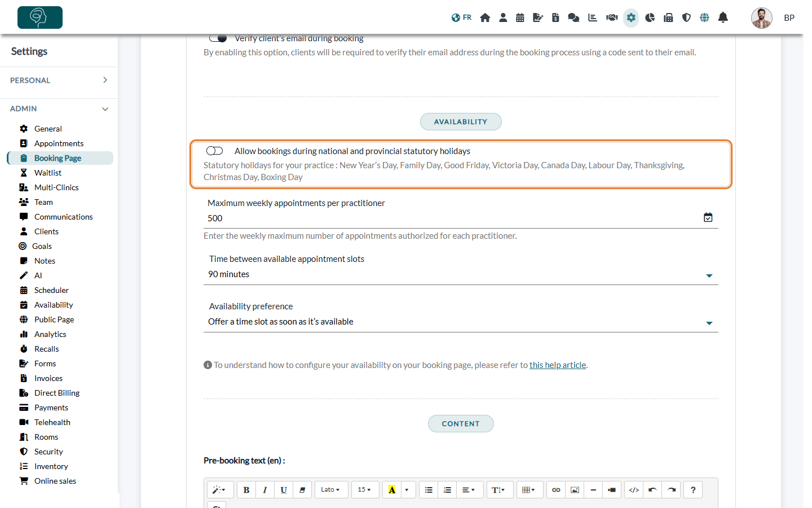
Task: Open the calendar icon in top bar
Action: point(520,17)
